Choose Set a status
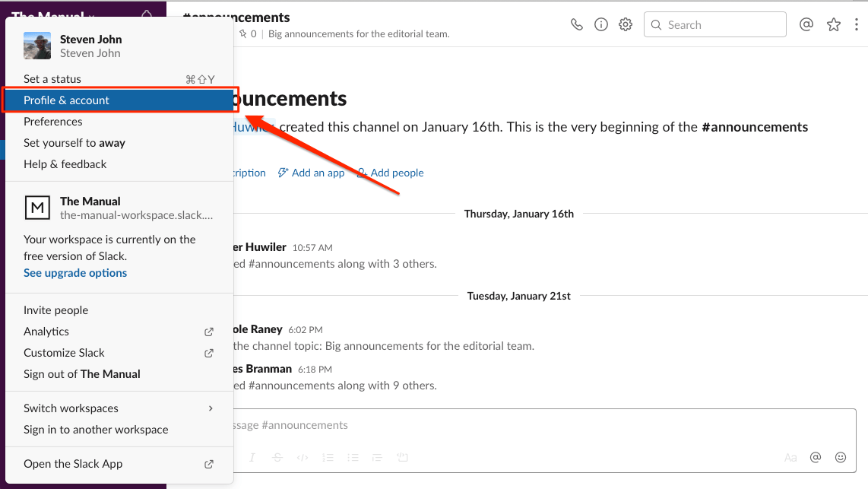 [52, 79]
